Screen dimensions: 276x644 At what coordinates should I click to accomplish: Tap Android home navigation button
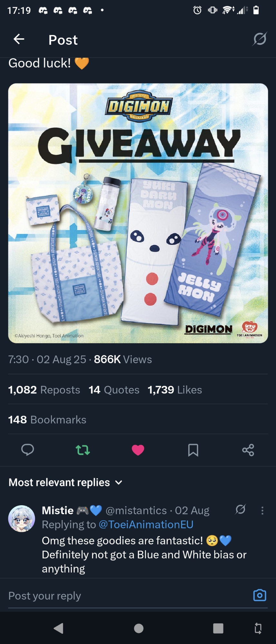click(x=138, y=628)
